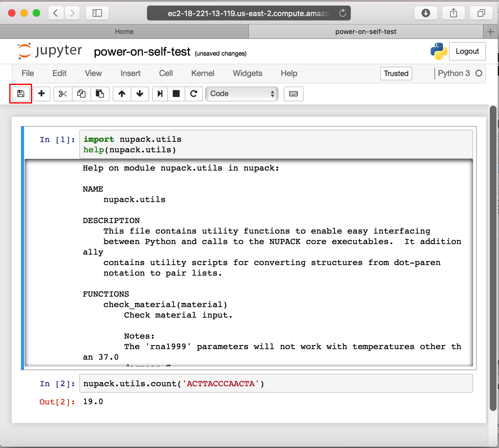Viewport: 499px width, 448px height.
Task: Open the View menu
Action: pos(93,73)
